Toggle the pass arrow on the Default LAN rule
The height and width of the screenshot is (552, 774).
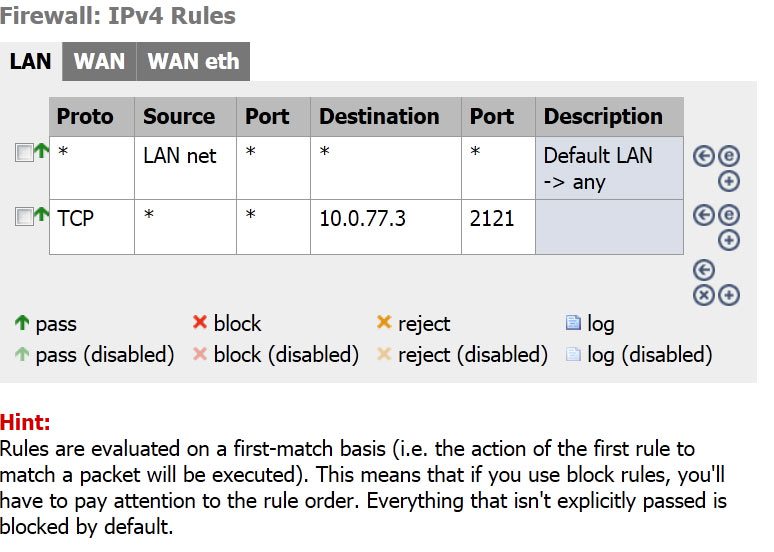click(42, 153)
